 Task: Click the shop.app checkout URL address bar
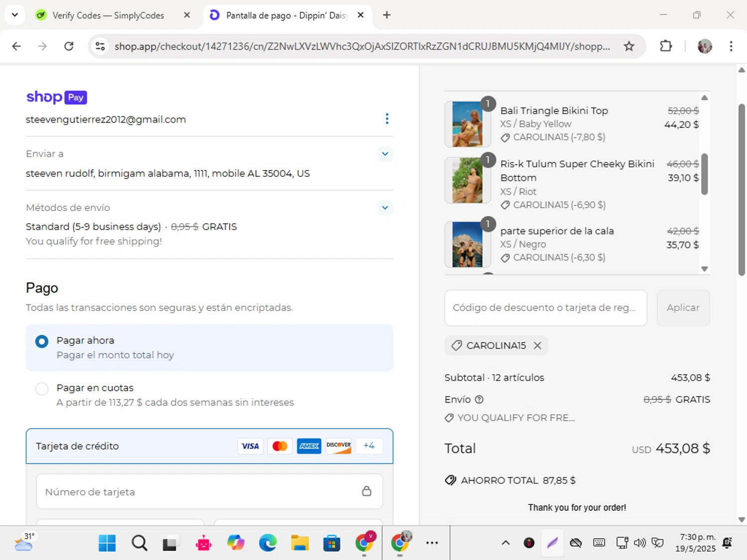click(x=362, y=46)
